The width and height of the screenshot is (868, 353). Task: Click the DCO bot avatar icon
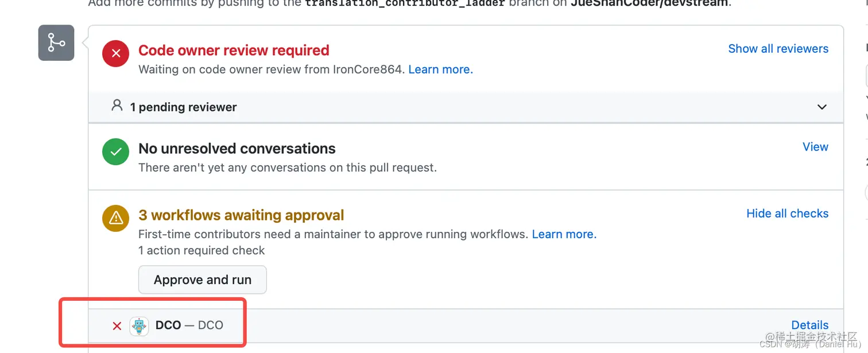coord(139,325)
